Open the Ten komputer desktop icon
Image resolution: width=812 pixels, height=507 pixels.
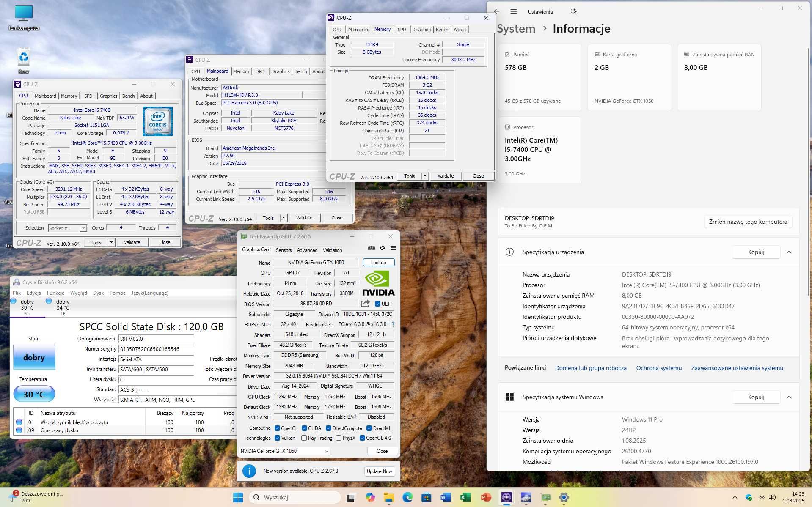24,18
